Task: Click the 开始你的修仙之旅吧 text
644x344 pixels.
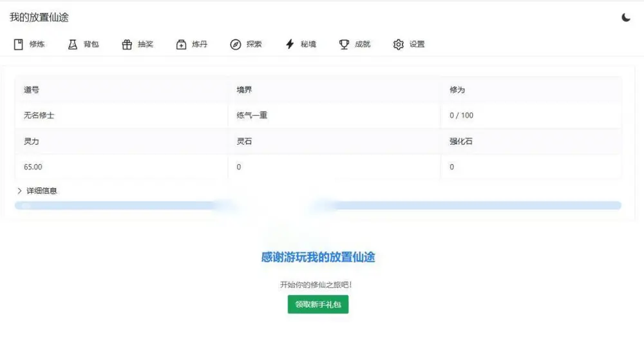Action: (x=316, y=284)
